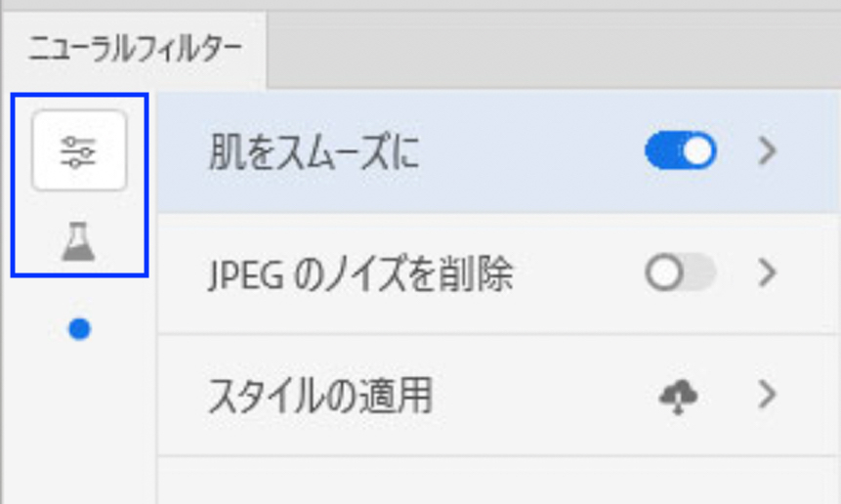
Task: Expand the 肌をスムーズに chevron arrow
Action: tap(768, 151)
